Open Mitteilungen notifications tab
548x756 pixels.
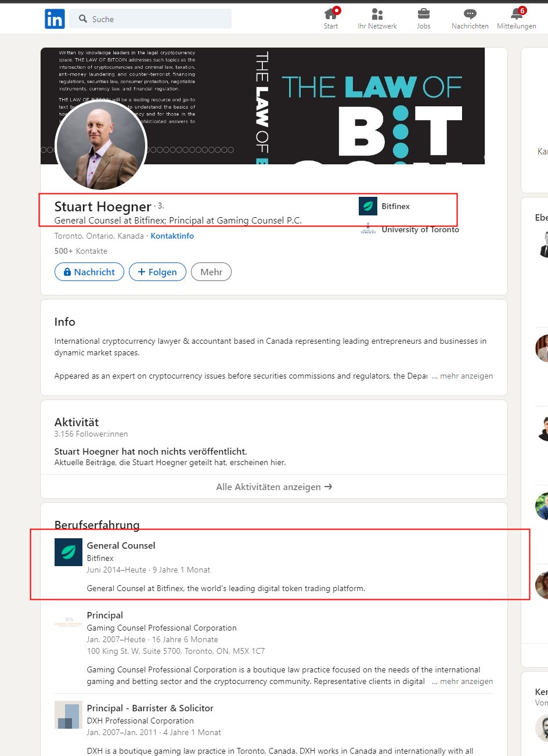pos(516,19)
